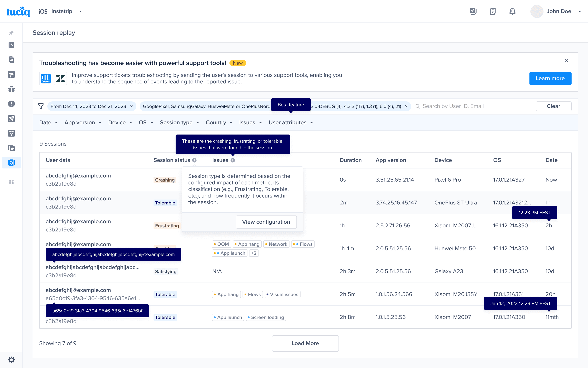588x368 pixels.
Task: Click the Luciq logo
Action: pos(18,11)
